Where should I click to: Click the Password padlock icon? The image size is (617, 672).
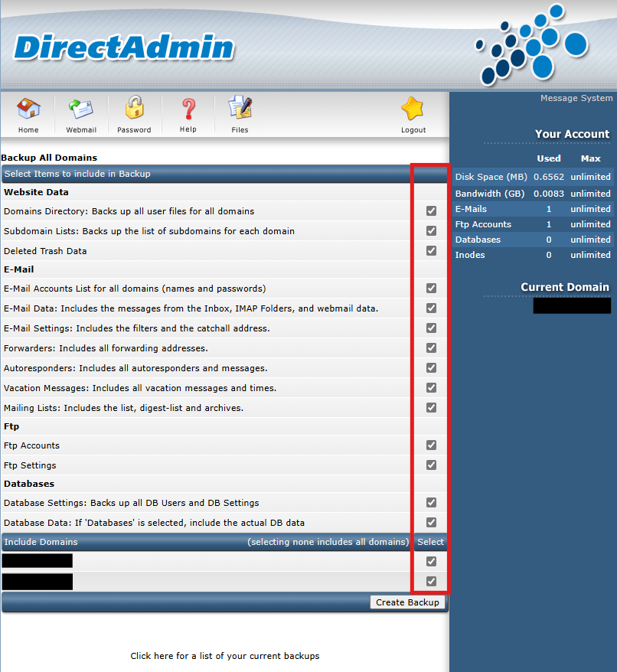(134, 107)
